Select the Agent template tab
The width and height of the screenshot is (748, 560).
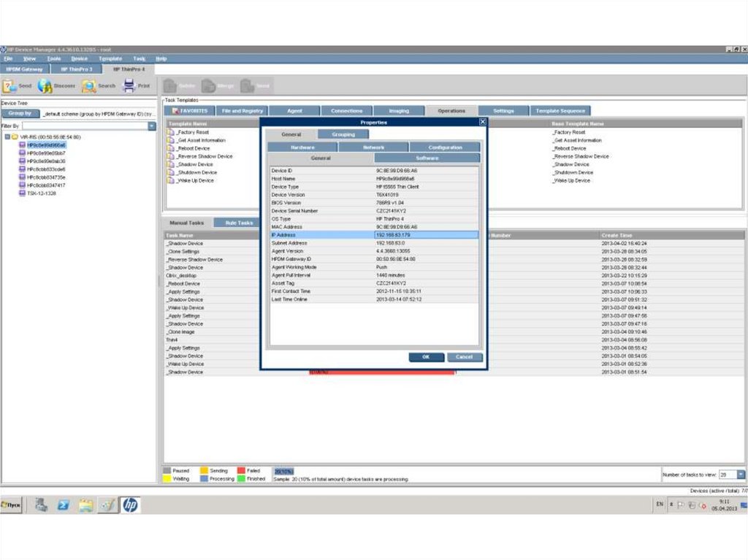(294, 111)
